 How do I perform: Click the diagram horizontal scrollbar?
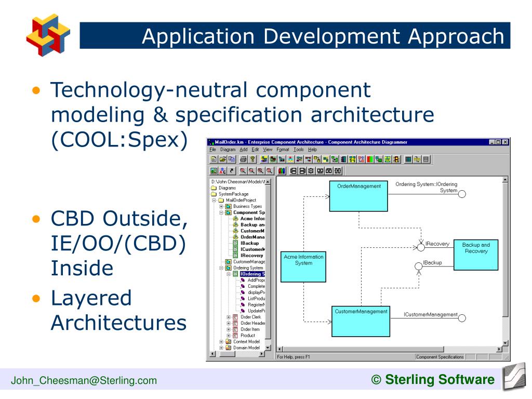(390, 349)
